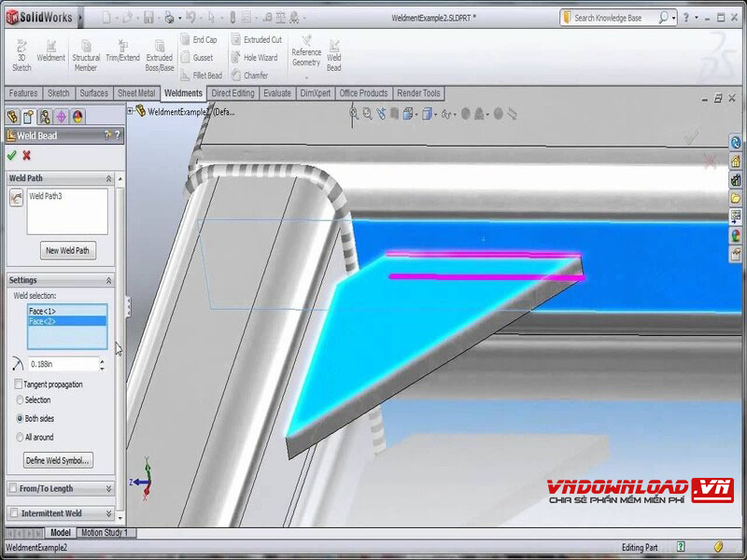Switch to the Features tab
Viewport: 747px width, 560px height.
pos(22,92)
